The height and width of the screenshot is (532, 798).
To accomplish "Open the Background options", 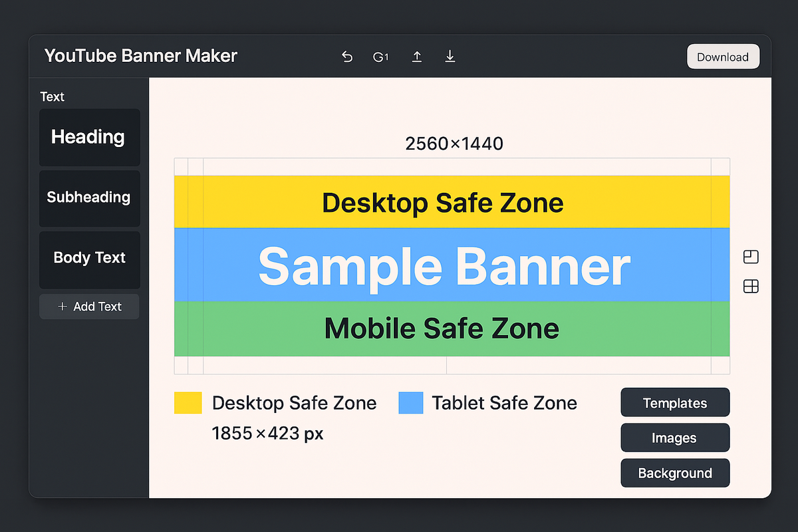I will click(675, 473).
